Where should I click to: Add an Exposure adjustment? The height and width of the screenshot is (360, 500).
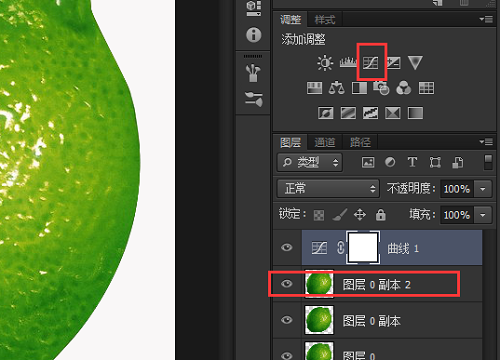tap(393, 62)
